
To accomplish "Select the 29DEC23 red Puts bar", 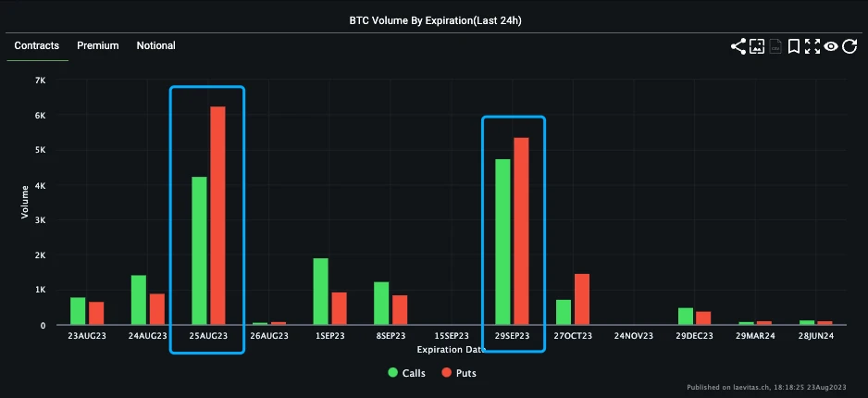I will [x=703, y=318].
